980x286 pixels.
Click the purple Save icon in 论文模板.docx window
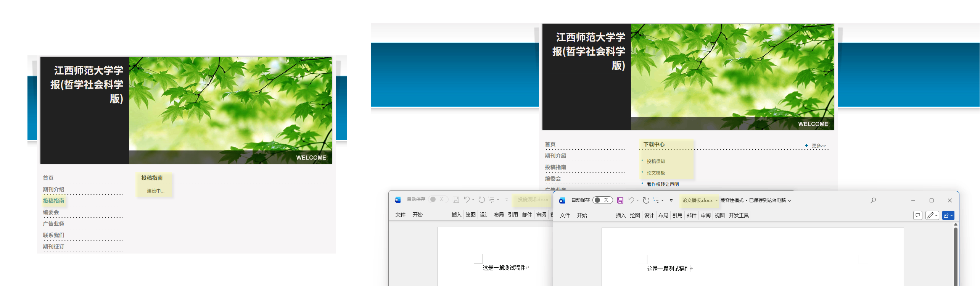click(x=620, y=200)
